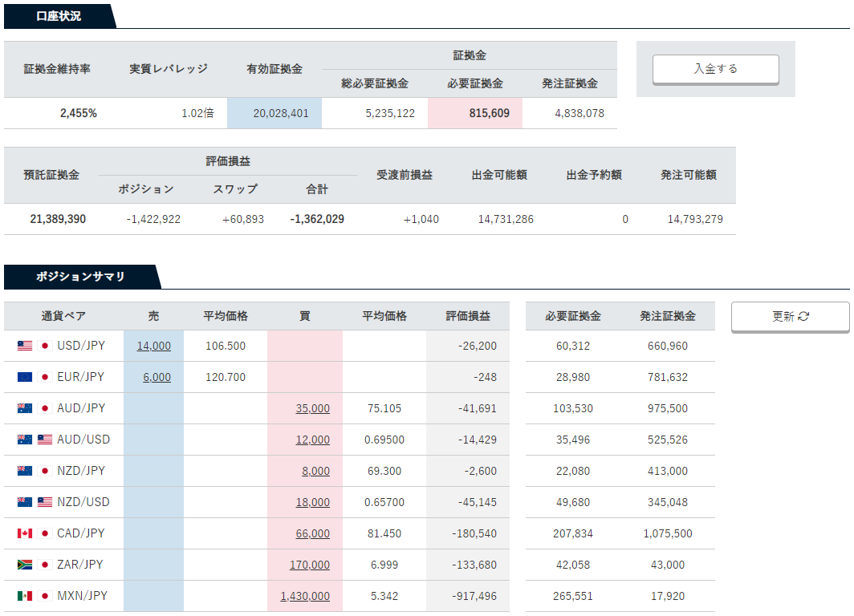Screen dimensions: 854x616
Task: Click the 評価損益 column header in position summary
Action: pos(468,316)
